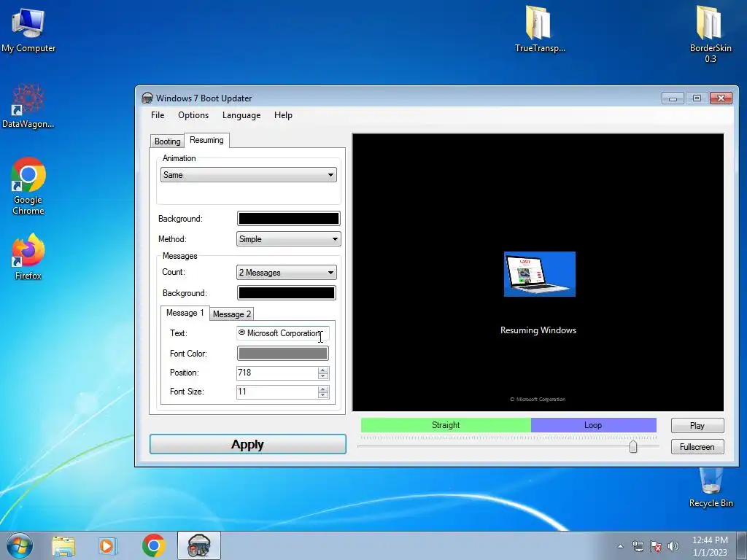Open the DataWagon desktop shortcut
Viewport: 747px width, 560px height.
coord(28,106)
